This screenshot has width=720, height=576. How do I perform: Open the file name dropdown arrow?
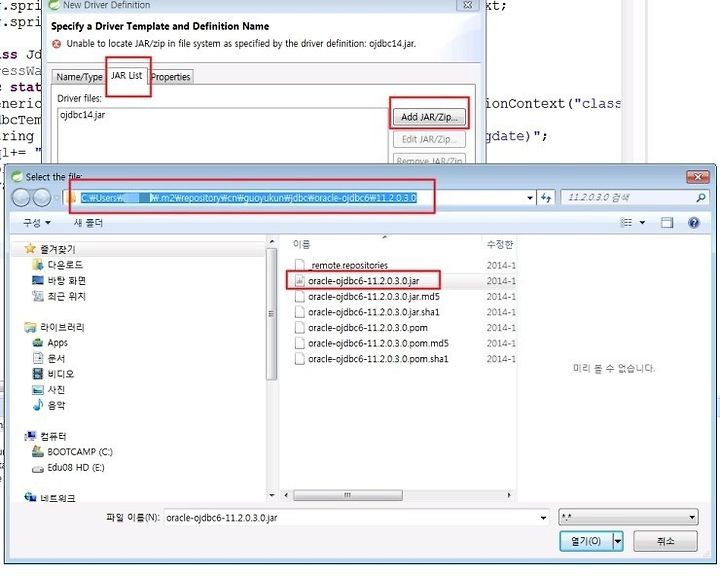(543, 518)
